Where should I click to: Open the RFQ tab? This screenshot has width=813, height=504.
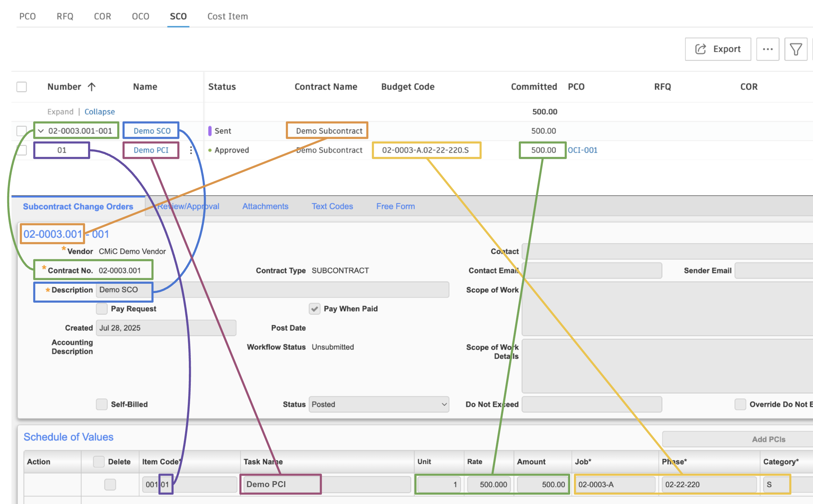[x=65, y=16]
